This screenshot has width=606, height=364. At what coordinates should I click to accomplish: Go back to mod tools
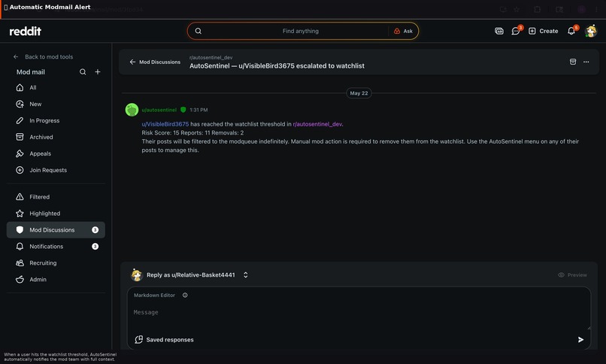tap(43, 57)
